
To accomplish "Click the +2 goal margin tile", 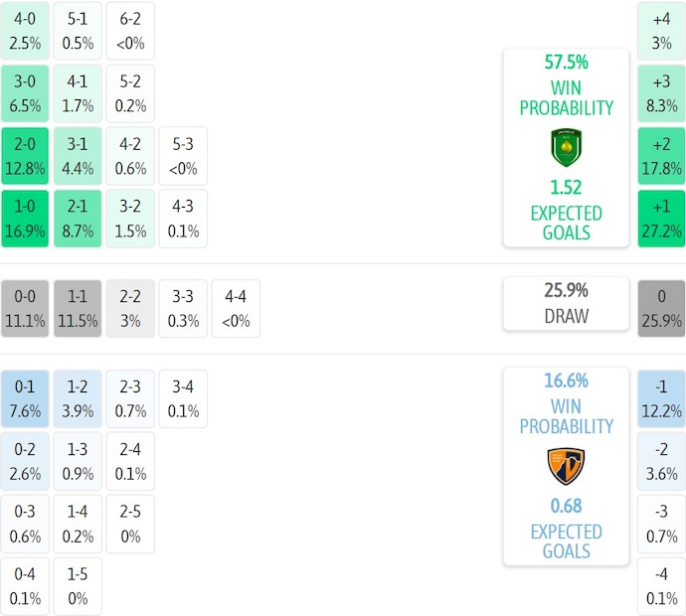I will pyautogui.click(x=661, y=156).
